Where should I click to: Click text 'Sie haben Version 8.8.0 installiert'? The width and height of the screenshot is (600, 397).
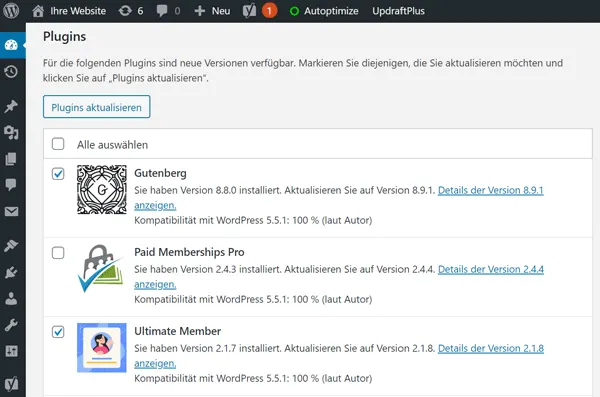[x=208, y=190]
